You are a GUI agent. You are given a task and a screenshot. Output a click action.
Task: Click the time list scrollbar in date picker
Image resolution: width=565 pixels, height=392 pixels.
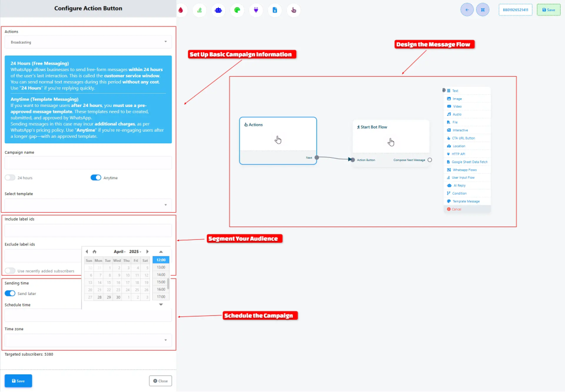(x=168, y=284)
